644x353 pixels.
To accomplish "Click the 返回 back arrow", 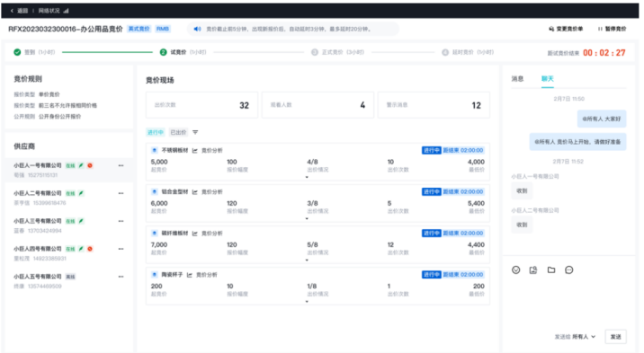I will (x=12, y=11).
